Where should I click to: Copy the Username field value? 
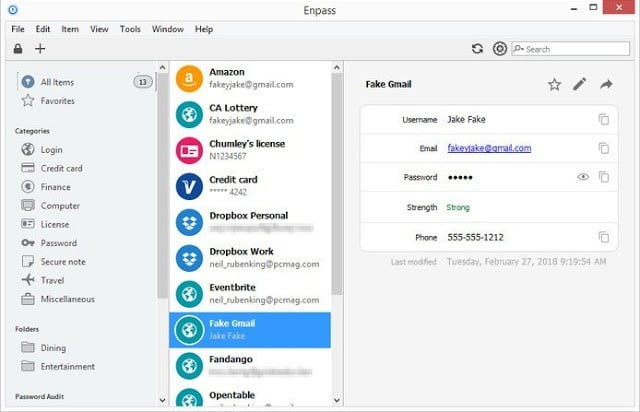click(604, 119)
